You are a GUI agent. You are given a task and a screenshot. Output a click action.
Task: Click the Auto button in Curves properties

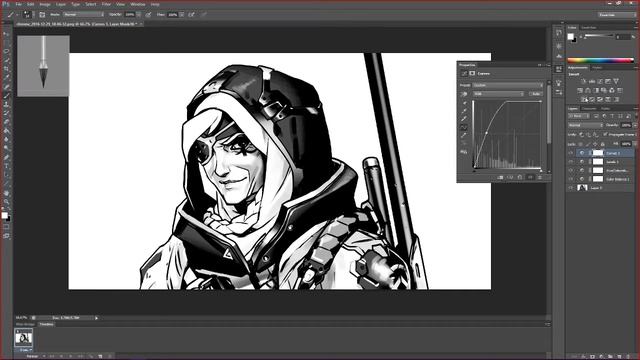pos(536,94)
